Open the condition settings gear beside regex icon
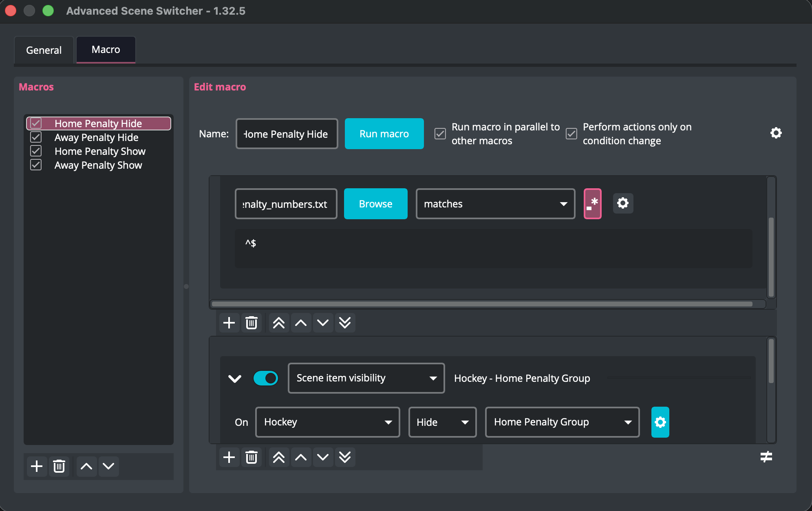The image size is (812, 511). (x=623, y=203)
